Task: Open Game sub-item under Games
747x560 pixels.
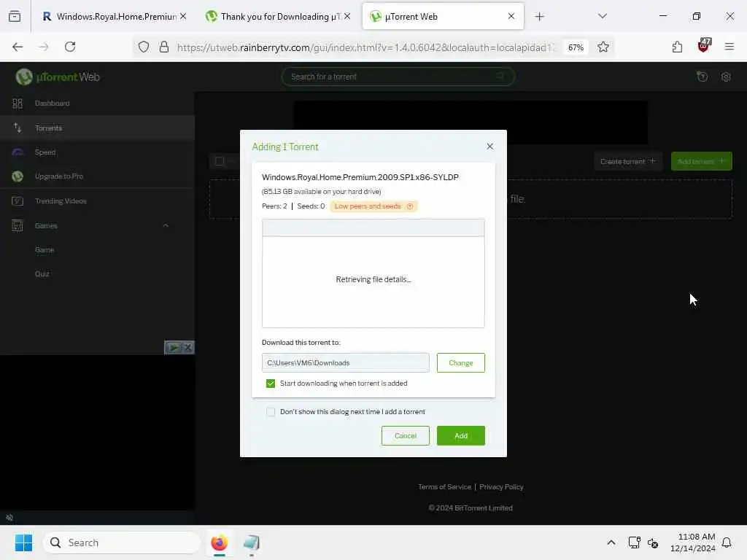Action: point(44,250)
